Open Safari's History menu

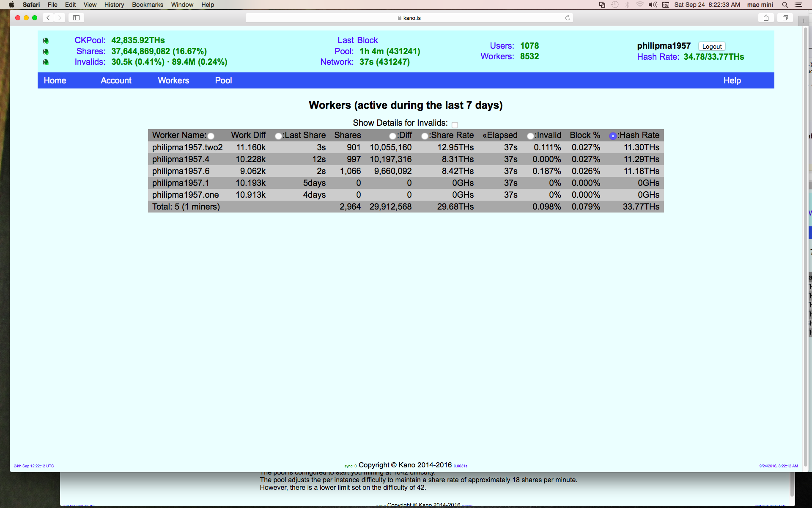[114, 5]
